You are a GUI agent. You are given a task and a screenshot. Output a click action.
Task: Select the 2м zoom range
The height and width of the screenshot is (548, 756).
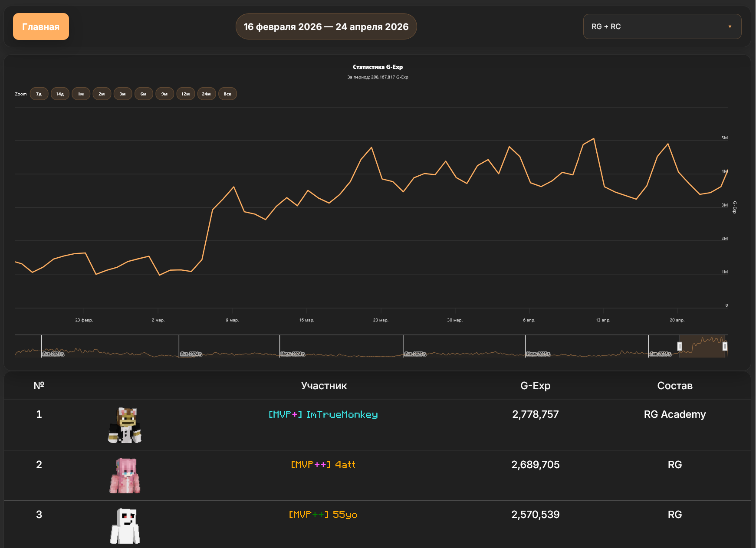102,94
